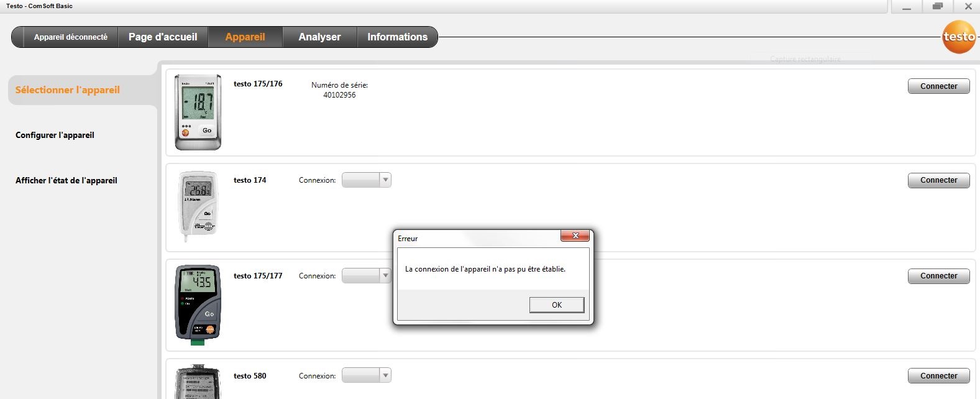Select Sélectionner l'appareil in the sidebar

pos(68,89)
